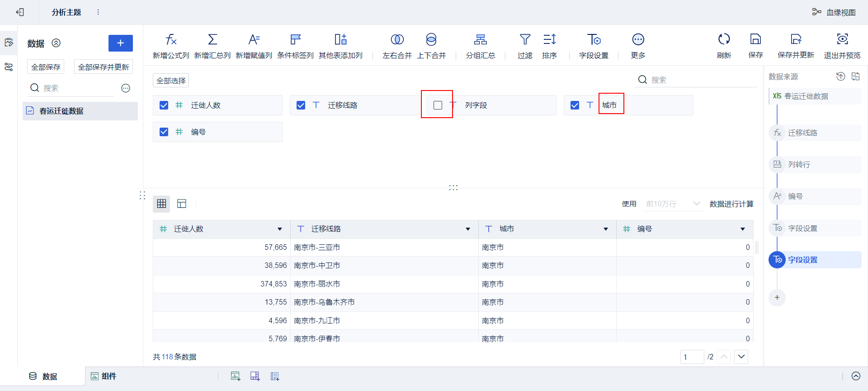
Task: Go to previous page arrow
Action: (724, 357)
